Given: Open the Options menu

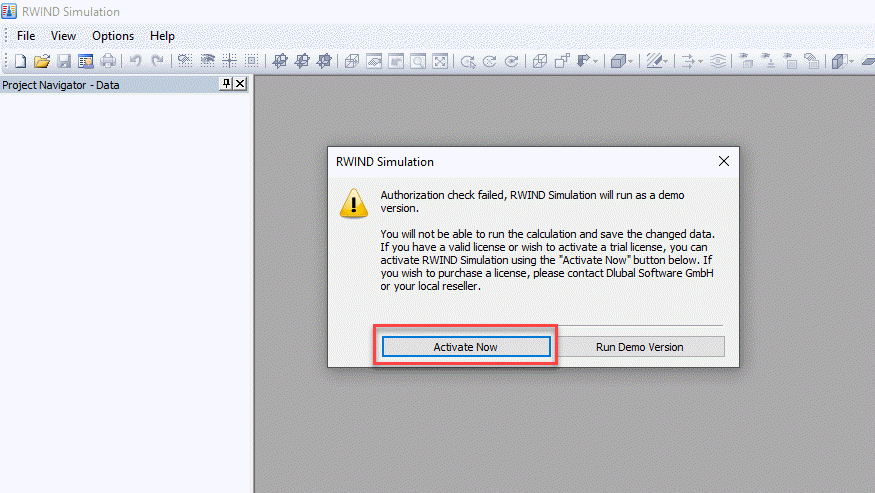Looking at the screenshot, I should pos(113,36).
